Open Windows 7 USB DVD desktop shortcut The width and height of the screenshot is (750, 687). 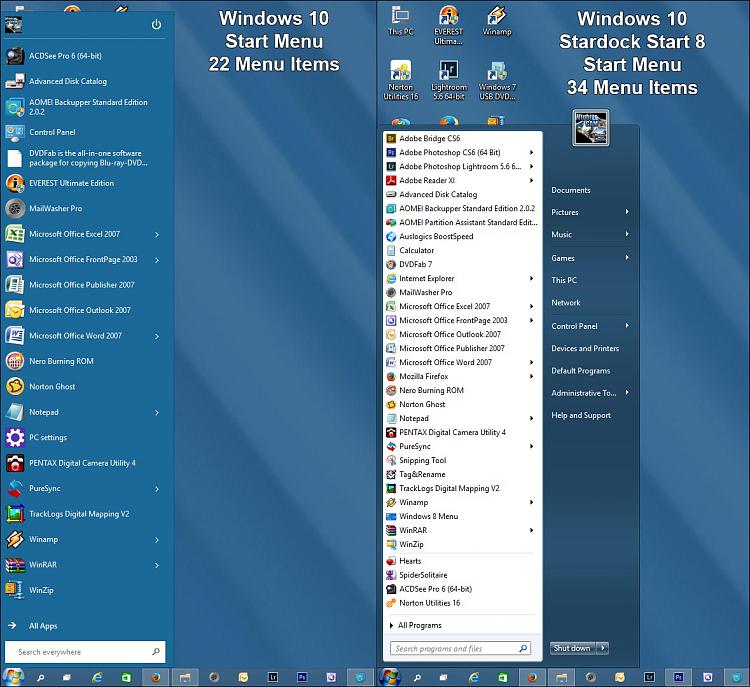(x=497, y=80)
